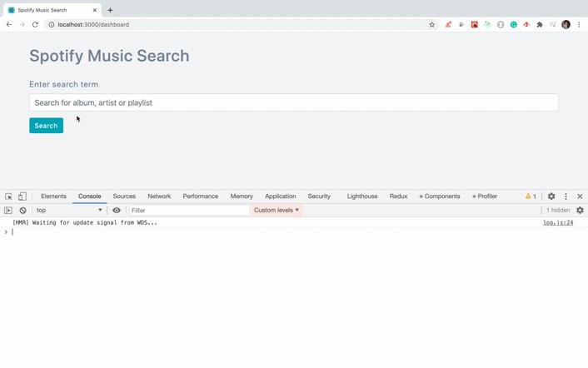Open the Network tab
Image resolution: width=588 pixels, height=368 pixels.
[159, 196]
